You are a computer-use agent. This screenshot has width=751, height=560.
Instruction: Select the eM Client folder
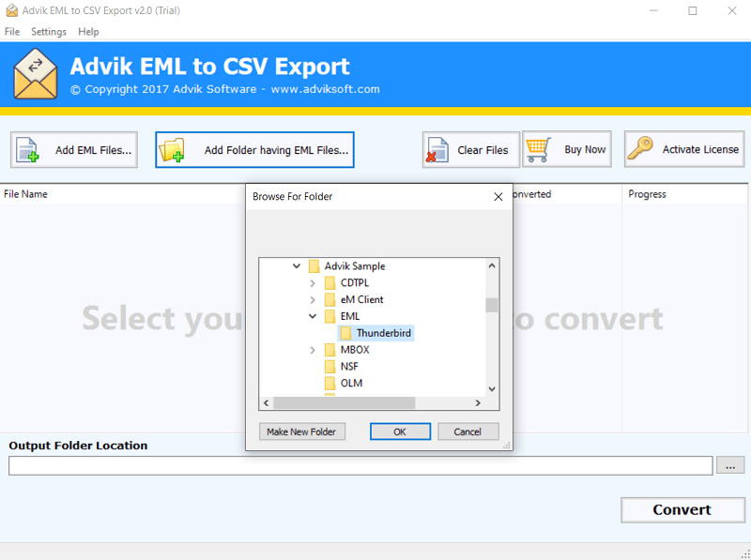click(x=361, y=299)
